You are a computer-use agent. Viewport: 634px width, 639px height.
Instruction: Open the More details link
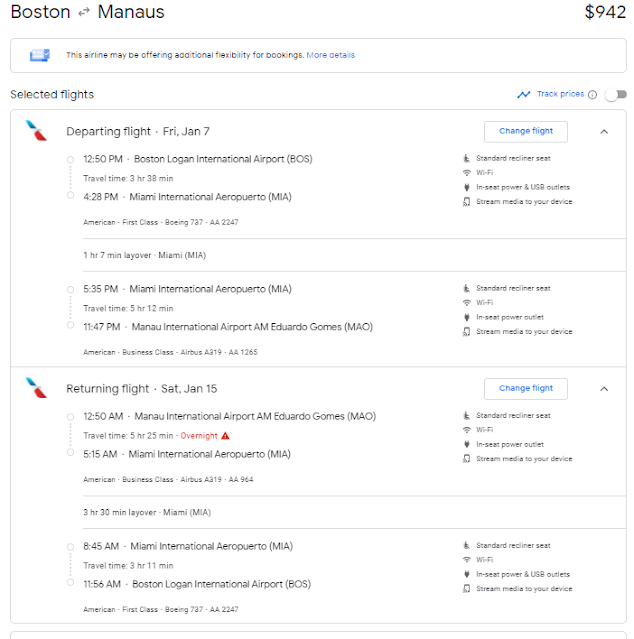tap(330, 55)
